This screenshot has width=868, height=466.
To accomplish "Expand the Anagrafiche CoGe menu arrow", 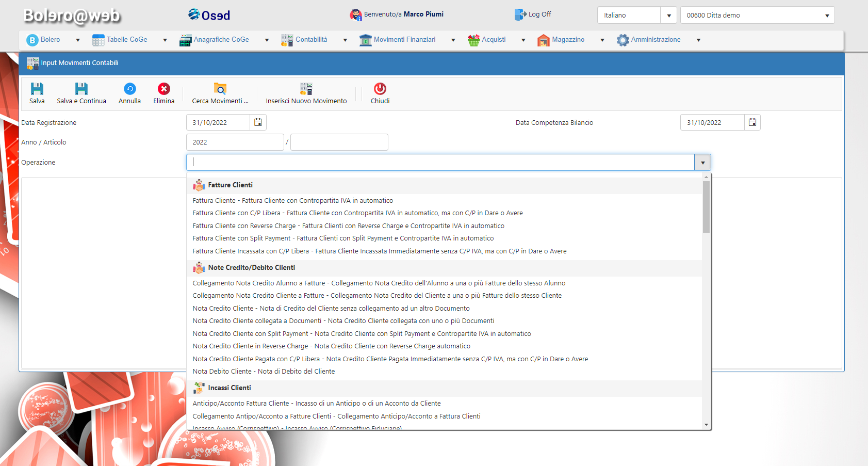I will (267, 40).
